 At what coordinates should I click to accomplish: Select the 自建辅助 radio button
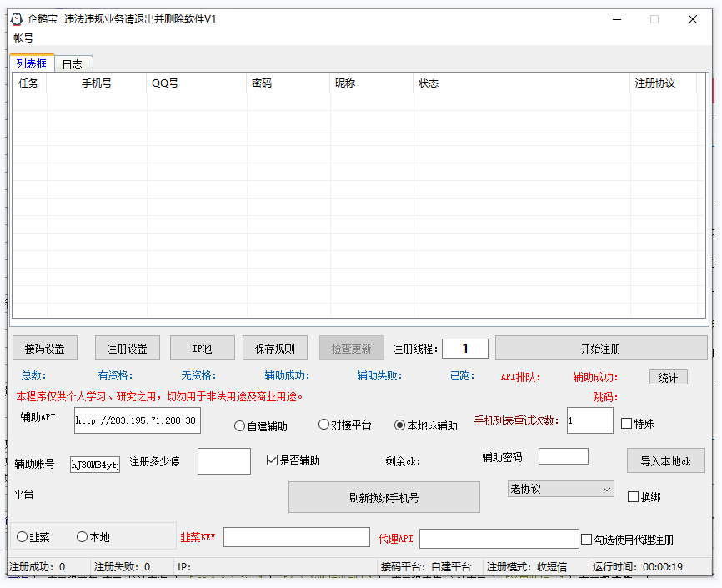[240, 426]
